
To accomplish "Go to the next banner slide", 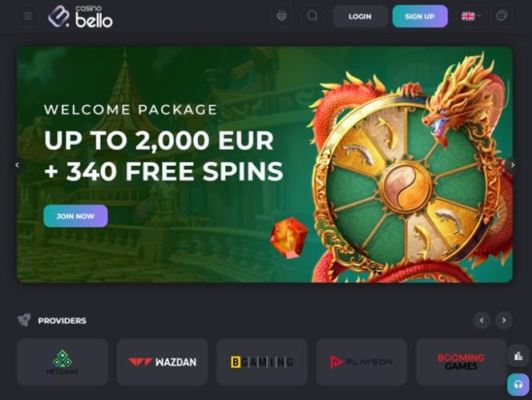I will (x=513, y=165).
